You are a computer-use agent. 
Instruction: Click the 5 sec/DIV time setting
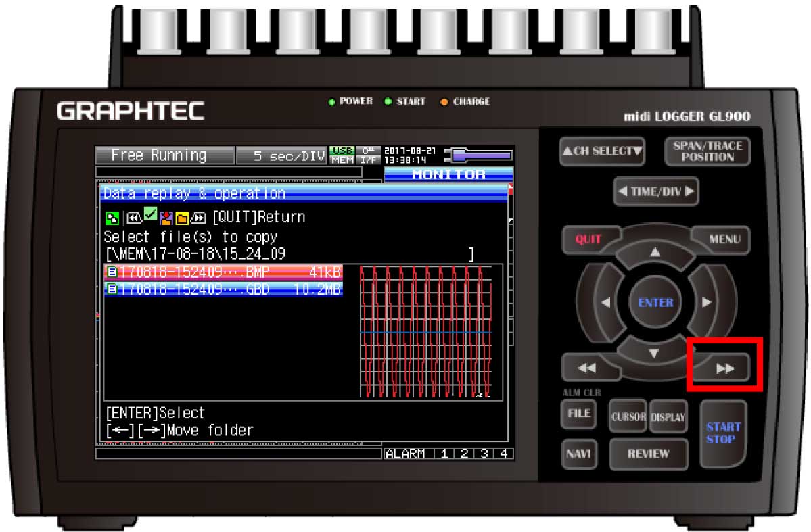click(x=282, y=155)
